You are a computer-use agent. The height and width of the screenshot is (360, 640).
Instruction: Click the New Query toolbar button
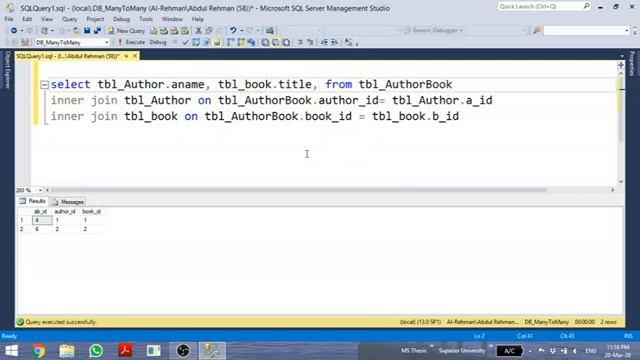click(x=126, y=31)
